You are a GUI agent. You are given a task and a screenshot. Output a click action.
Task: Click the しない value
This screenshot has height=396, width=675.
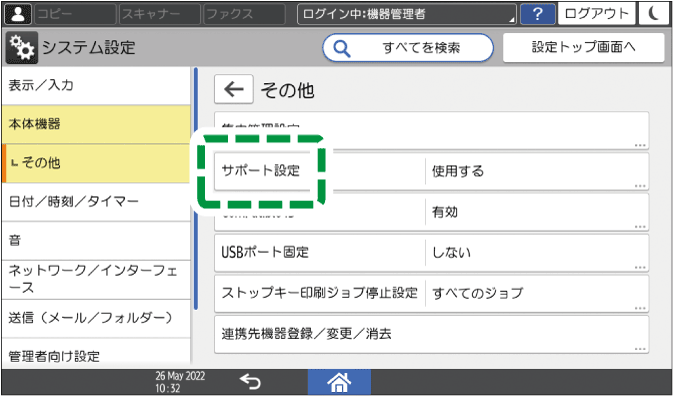point(451,253)
